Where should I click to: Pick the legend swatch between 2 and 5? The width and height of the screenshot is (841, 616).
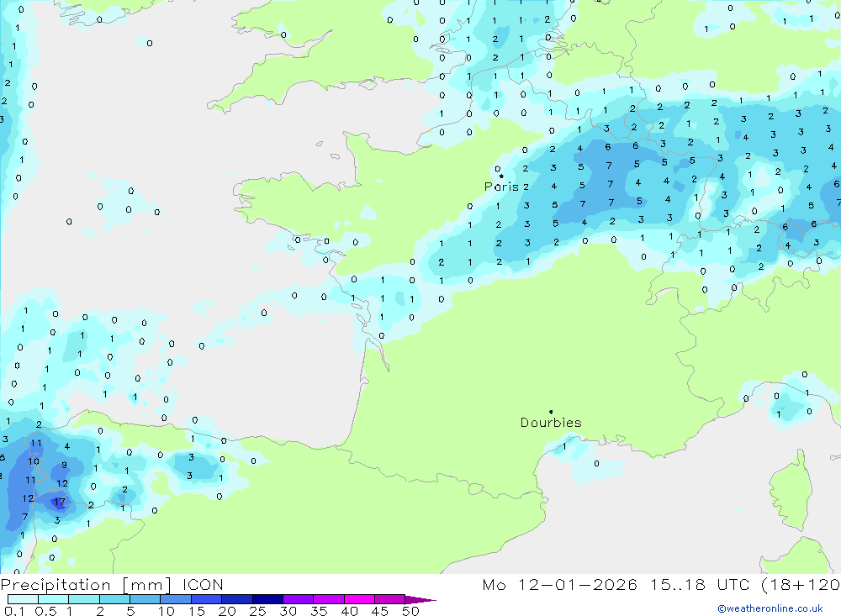(114, 599)
